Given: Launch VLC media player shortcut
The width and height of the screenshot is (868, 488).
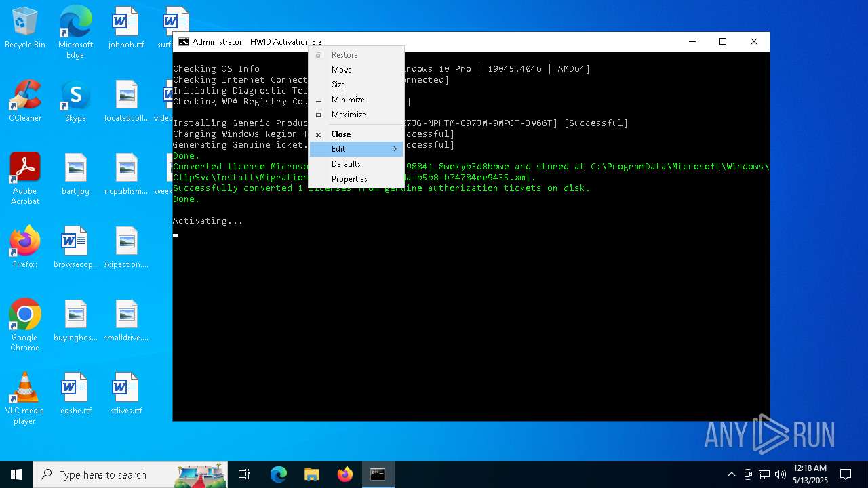Looking at the screenshot, I should [x=25, y=399].
